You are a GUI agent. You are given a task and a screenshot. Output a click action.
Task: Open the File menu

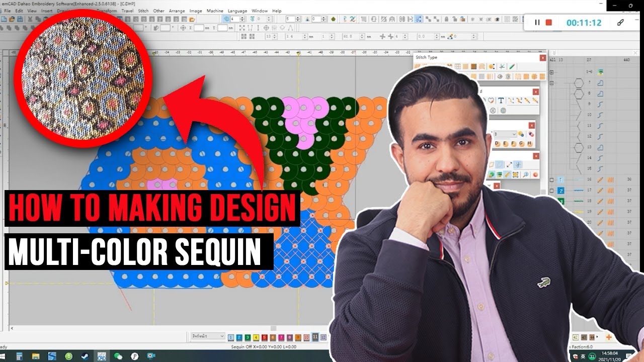pos(8,11)
